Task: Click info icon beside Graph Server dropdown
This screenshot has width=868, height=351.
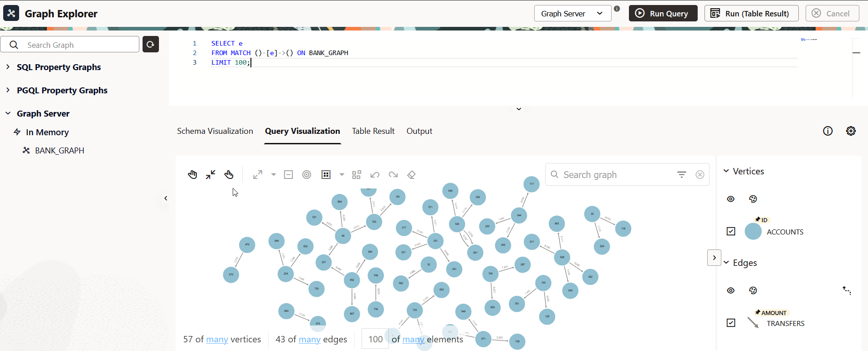Action: [x=617, y=9]
